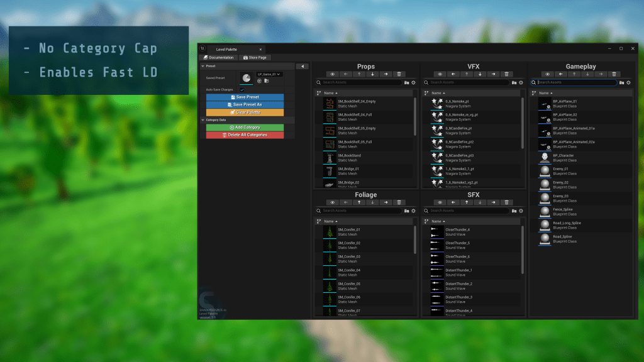
Task: Click the trash icon under Props
Action: [399, 74]
